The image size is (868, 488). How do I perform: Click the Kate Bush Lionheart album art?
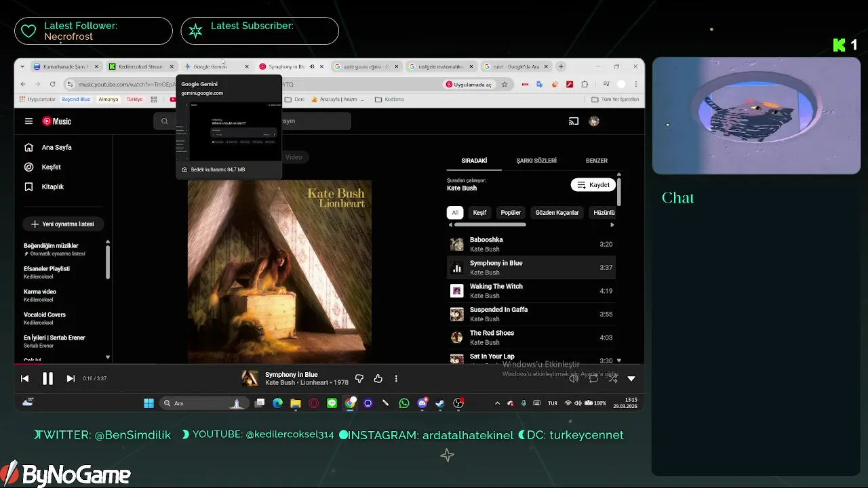tap(279, 271)
